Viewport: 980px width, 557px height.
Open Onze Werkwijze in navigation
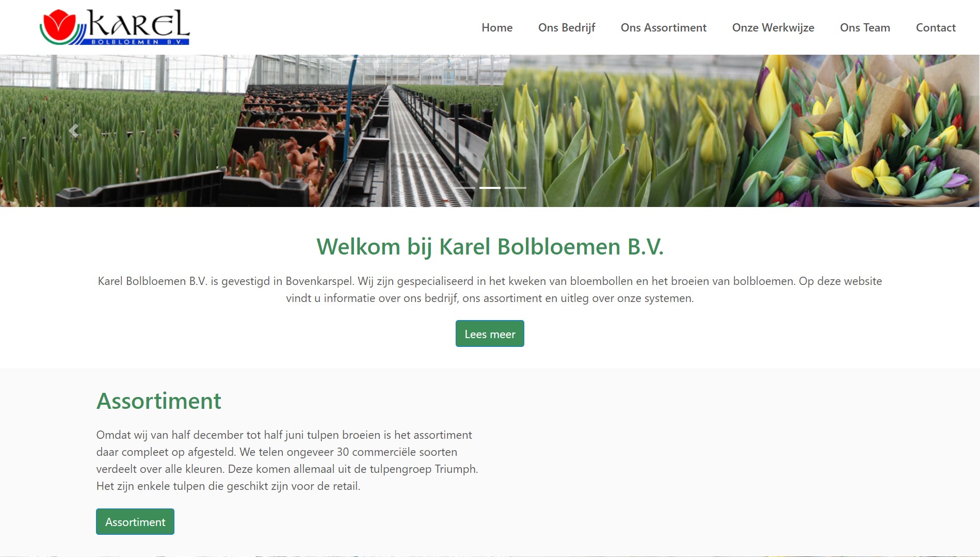pos(773,27)
